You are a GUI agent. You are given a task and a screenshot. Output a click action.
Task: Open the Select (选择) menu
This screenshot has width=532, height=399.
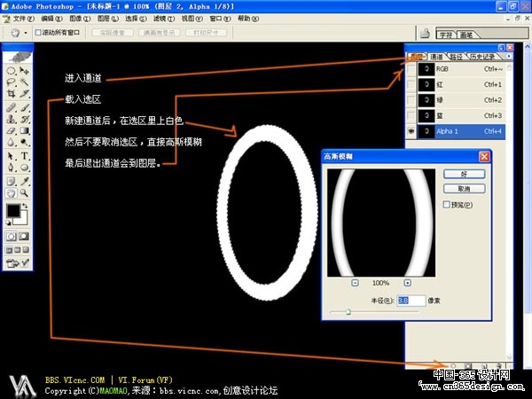[136, 19]
